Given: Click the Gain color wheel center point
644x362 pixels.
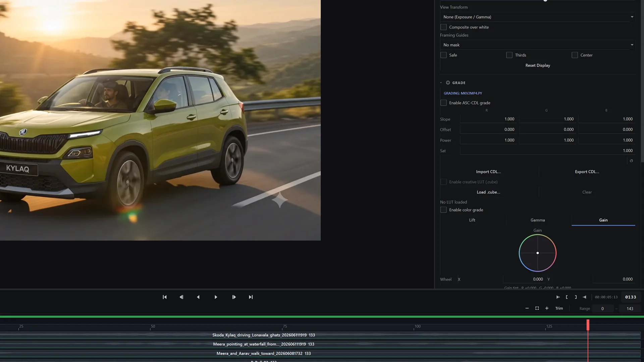Looking at the screenshot, I should [x=538, y=253].
